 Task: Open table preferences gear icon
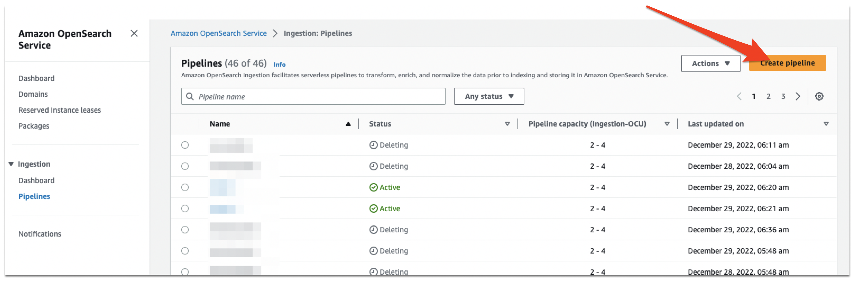click(x=819, y=96)
